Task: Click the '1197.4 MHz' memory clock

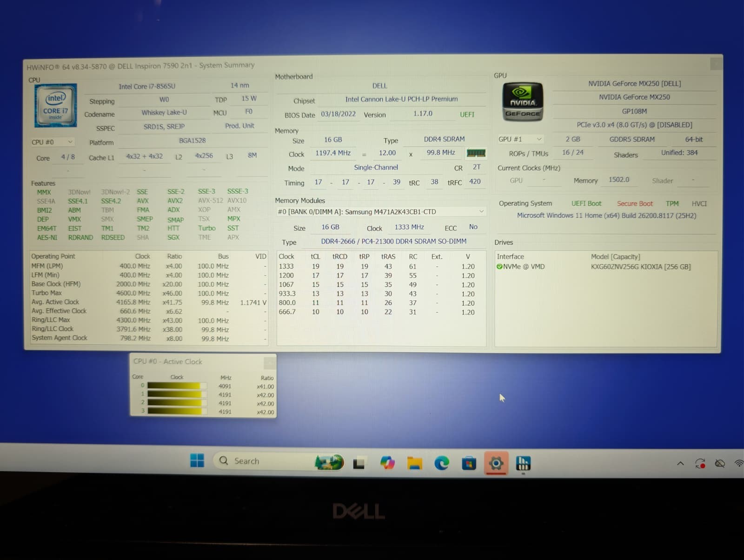Action: point(333,153)
